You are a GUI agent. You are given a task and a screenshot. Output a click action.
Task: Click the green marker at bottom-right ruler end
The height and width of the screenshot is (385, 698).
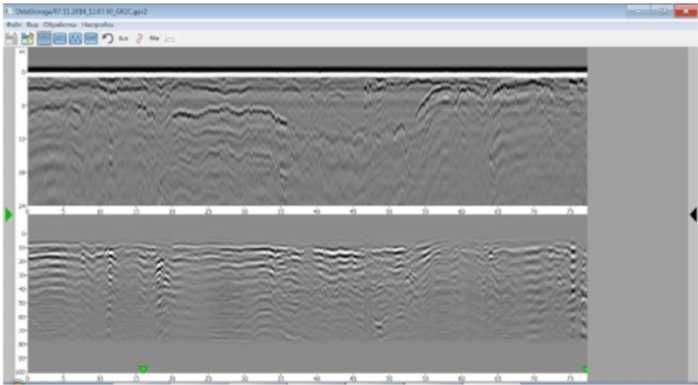(585, 369)
